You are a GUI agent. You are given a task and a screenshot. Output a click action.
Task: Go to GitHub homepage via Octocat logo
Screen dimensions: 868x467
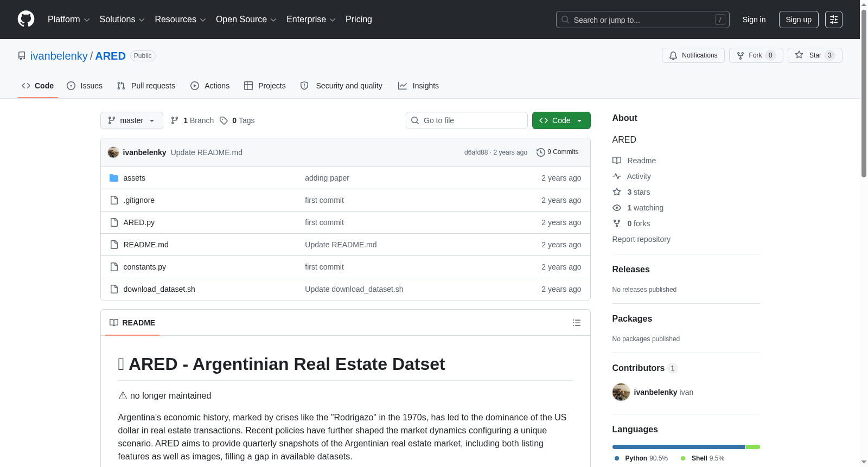click(26, 20)
